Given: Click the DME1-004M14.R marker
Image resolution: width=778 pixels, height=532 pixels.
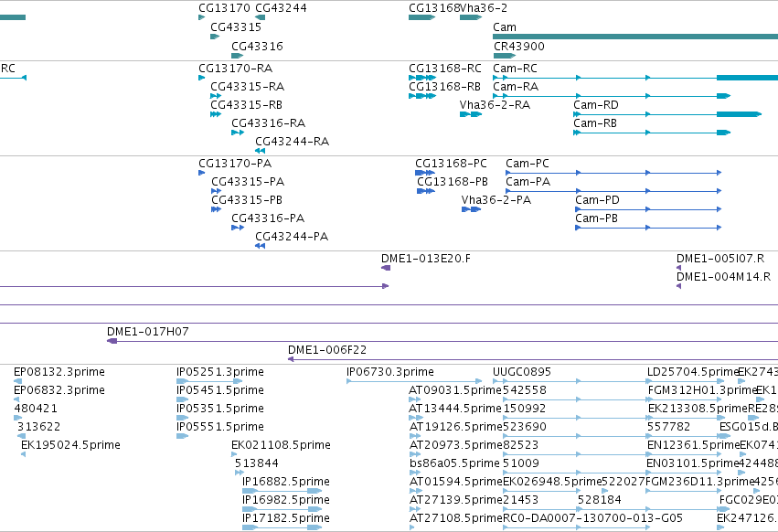Looking at the screenshot, I should coord(678,286).
